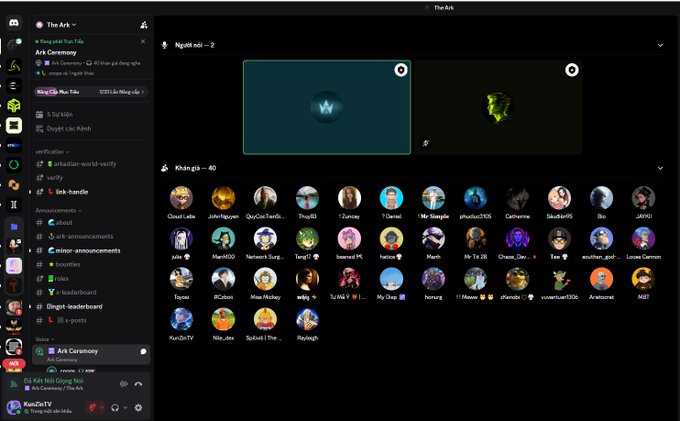
Task: Open the Nâng Cấp Mục Tiêu boost goal
Action: (x=90, y=92)
